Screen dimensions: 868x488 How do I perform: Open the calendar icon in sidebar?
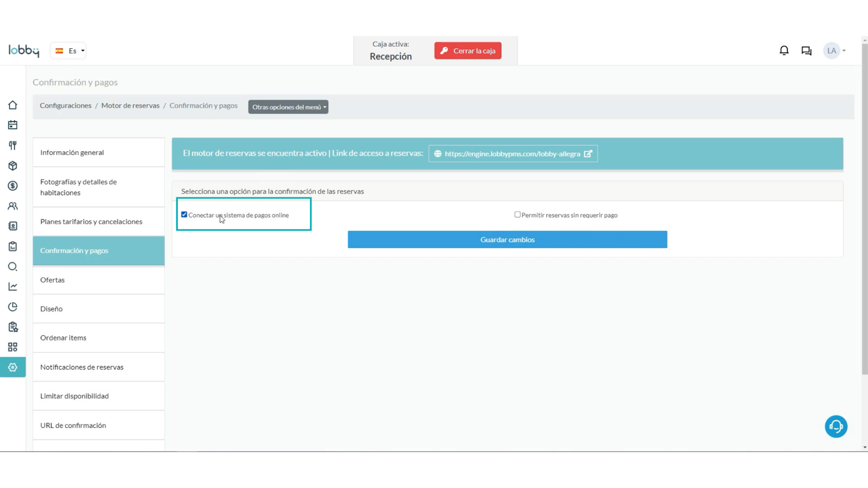pos(12,125)
